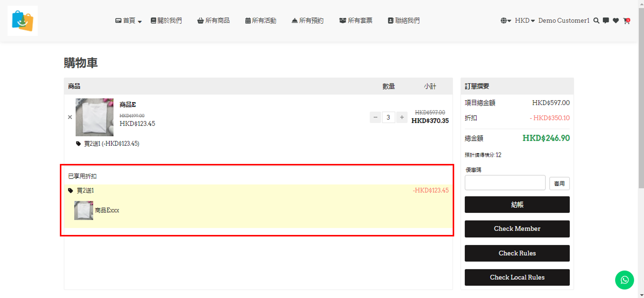Open the search magnifier icon
The image size is (644, 298).
(x=596, y=21)
